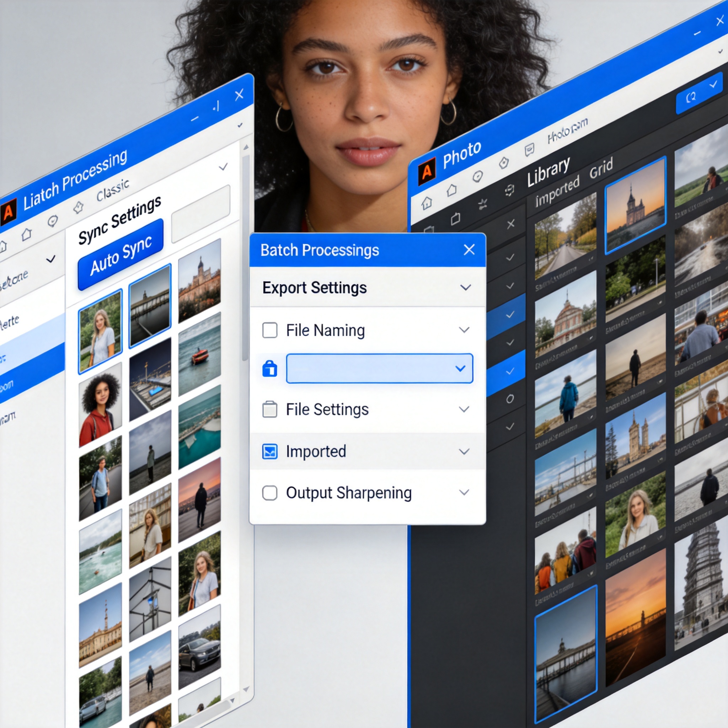Click the sidebar chevron just under the circle icon in Photo
728x728 pixels.
click(x=510, y=427)
